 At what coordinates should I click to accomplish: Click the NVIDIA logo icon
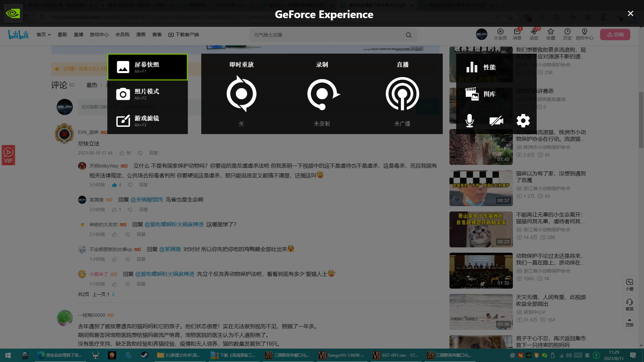(13, 13)
